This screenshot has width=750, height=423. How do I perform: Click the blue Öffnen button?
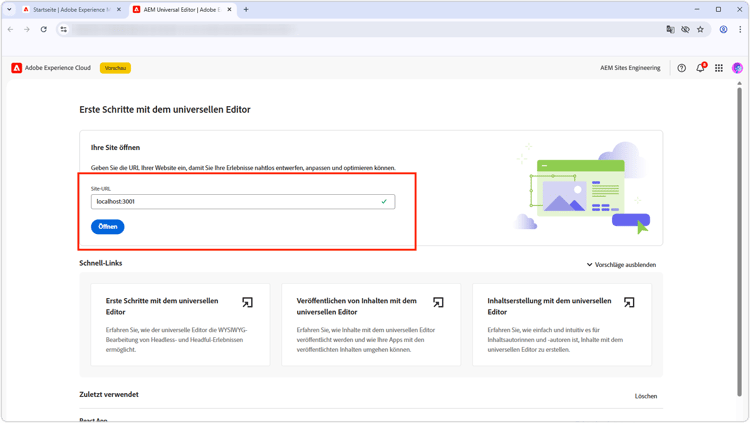108,227
